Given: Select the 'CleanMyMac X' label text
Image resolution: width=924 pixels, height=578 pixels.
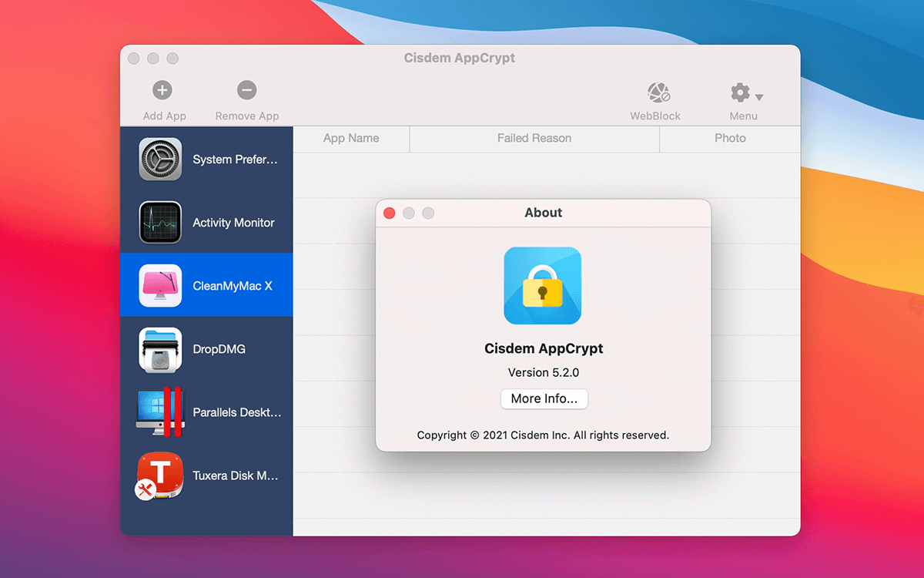Looking at the screenshot, I should coord(233,286).
